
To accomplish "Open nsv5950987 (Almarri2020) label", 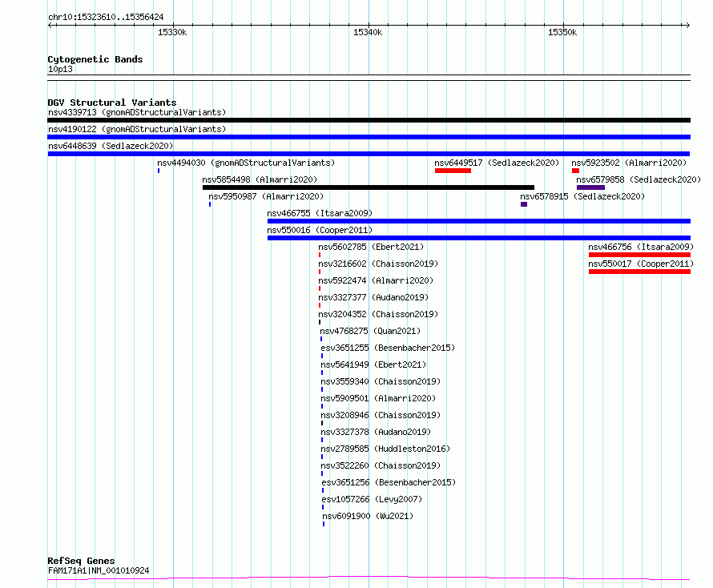I will 266,196.
